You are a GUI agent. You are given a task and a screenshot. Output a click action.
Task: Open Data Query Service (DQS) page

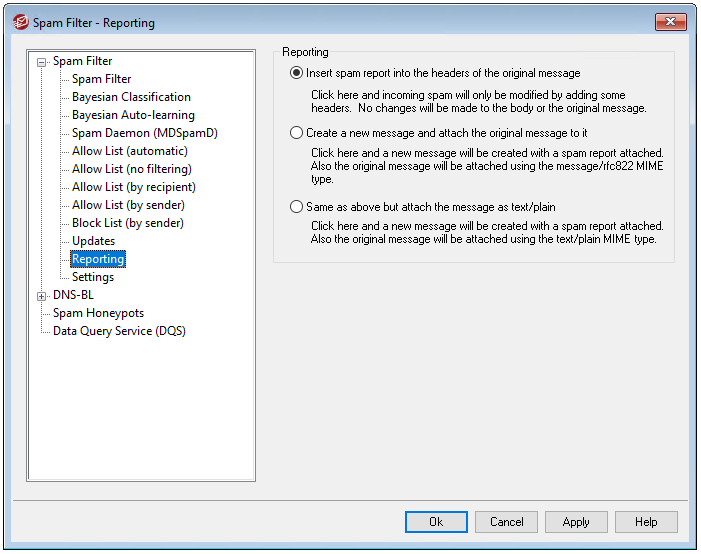point(119,331)
